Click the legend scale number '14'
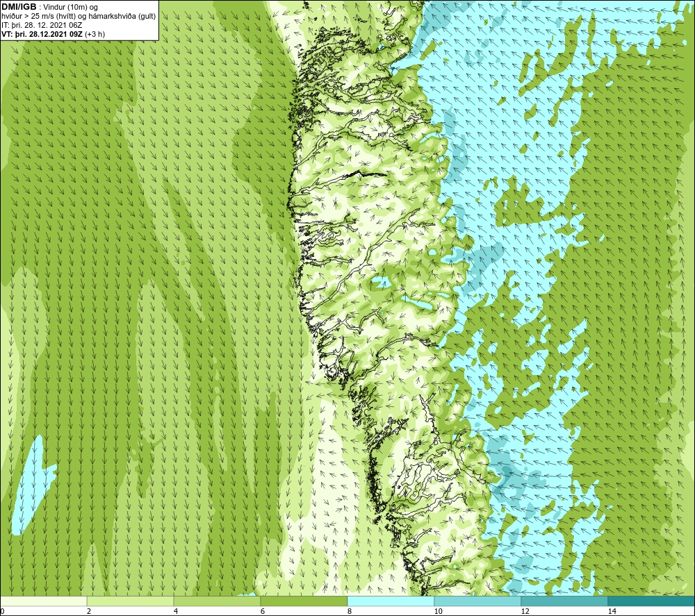 click(x=612, y=611)
